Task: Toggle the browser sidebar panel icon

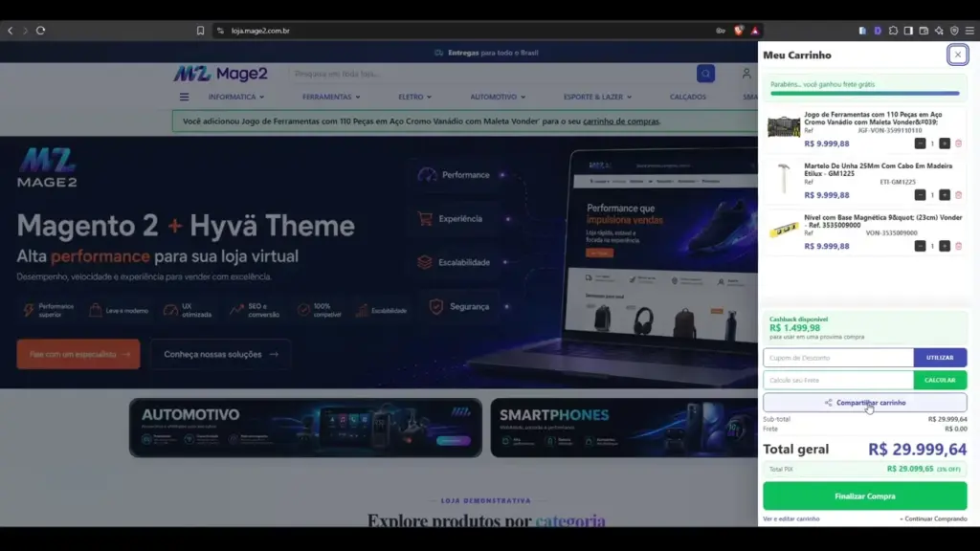Action: (908, 31)
